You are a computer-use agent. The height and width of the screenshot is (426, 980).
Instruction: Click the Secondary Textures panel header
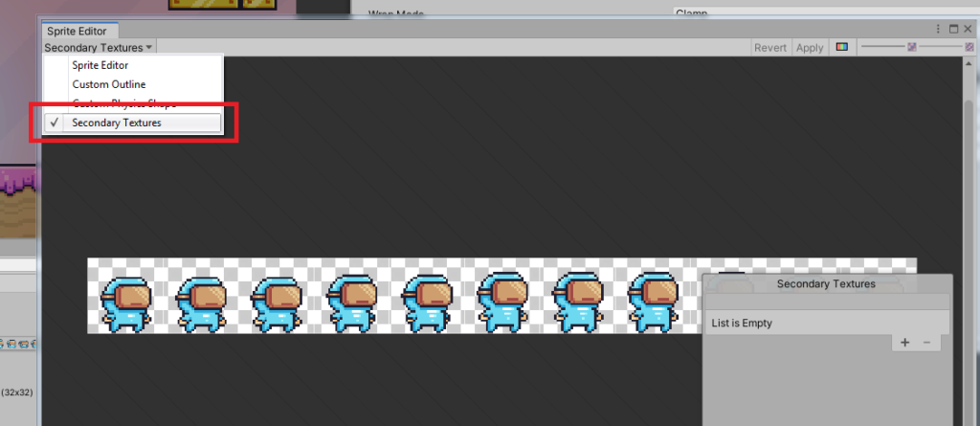(826, 284)
